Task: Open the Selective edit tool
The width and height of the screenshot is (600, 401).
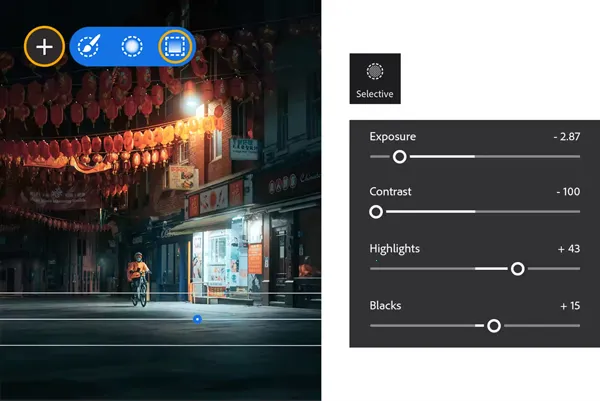Action: pyautogui.click(x=375, y=79)
